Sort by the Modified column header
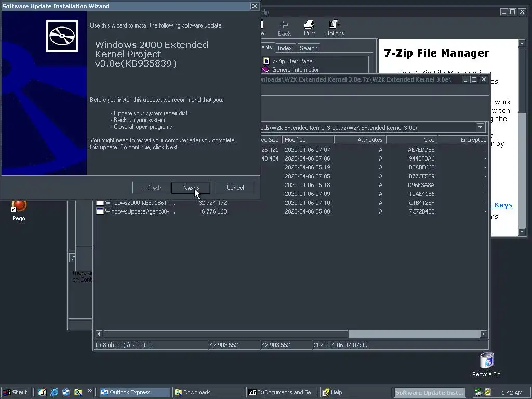Viewport: 532px width, 399px height. click(x=308, y=140)
